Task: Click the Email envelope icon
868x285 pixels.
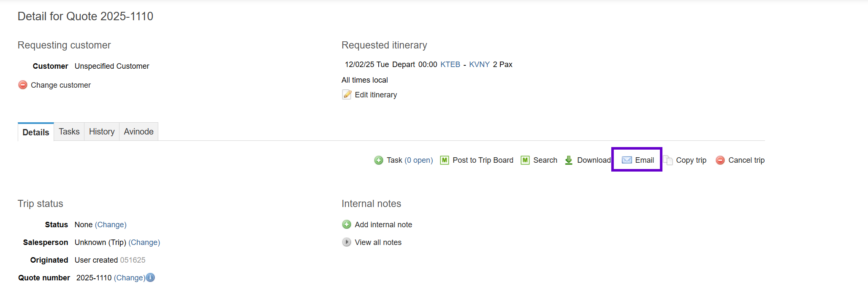Action: [627, 160]
